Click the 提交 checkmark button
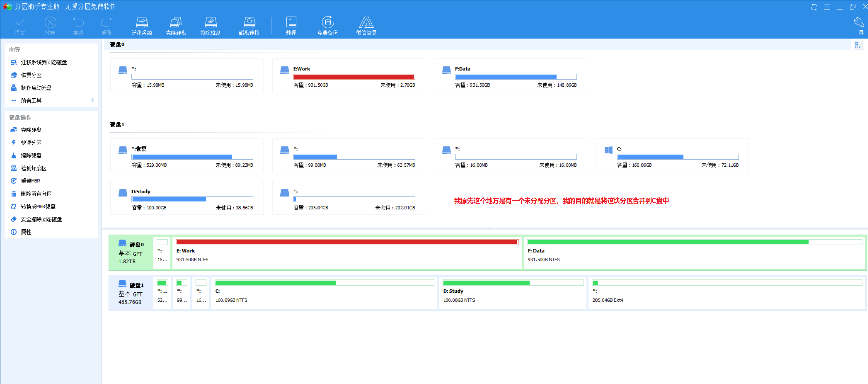Screen dimensions: 868x384 point(20,26)
